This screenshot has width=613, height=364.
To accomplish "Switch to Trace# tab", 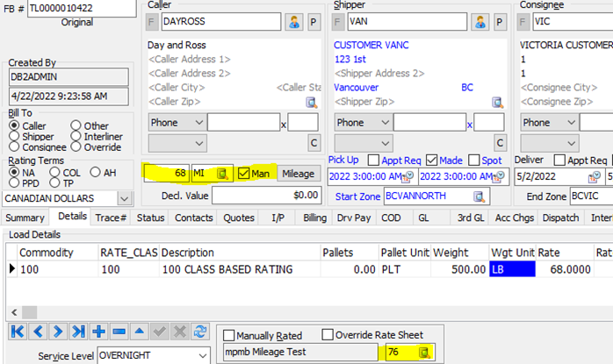I will pos(111,218).
